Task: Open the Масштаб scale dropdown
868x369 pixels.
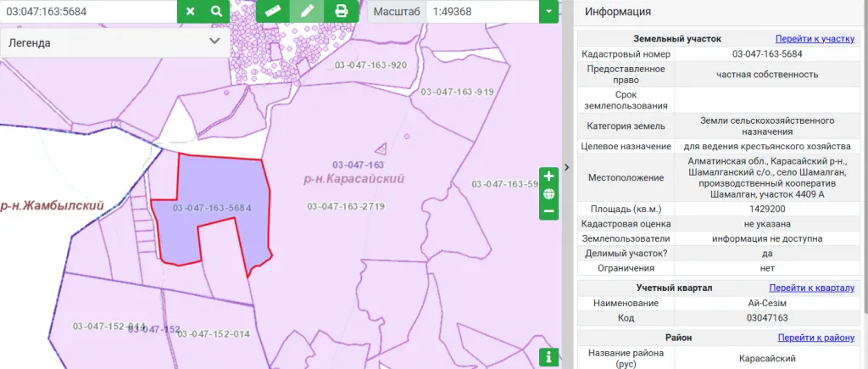Action: pyautogui.click(x=549, y=12)
